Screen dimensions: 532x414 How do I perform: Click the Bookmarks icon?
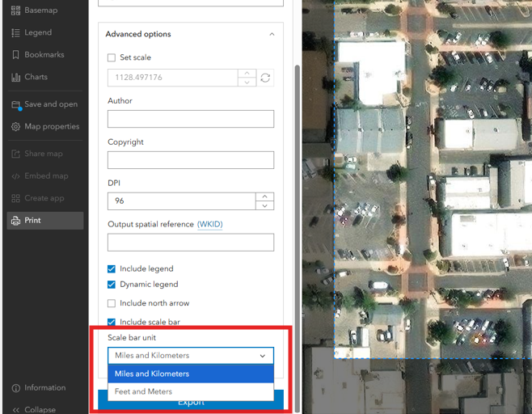tap(15, 55)
